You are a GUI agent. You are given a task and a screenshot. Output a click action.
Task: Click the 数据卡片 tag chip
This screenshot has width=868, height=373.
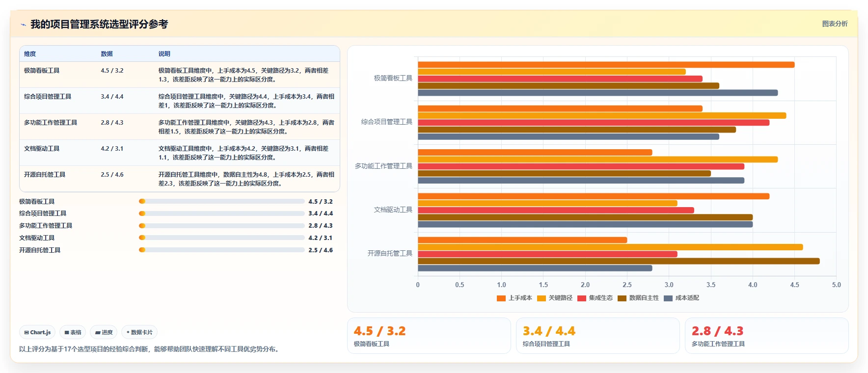(x=139, y=332)
